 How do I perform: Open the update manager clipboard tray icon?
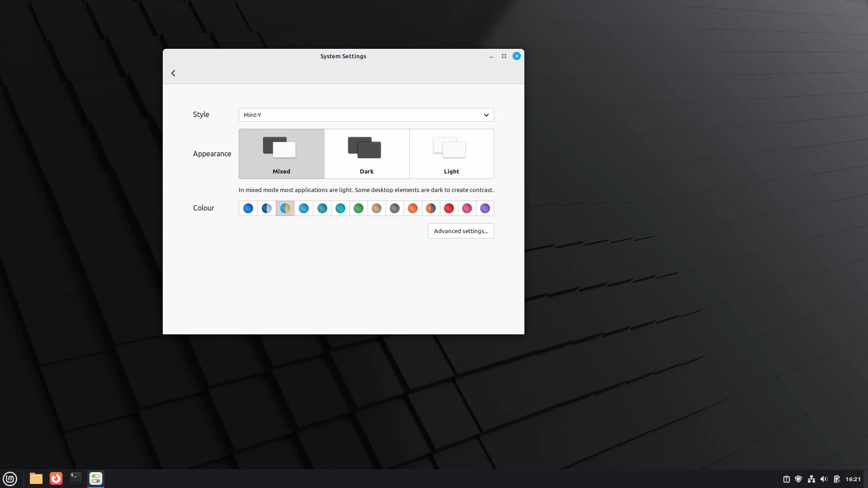point(787,479)
